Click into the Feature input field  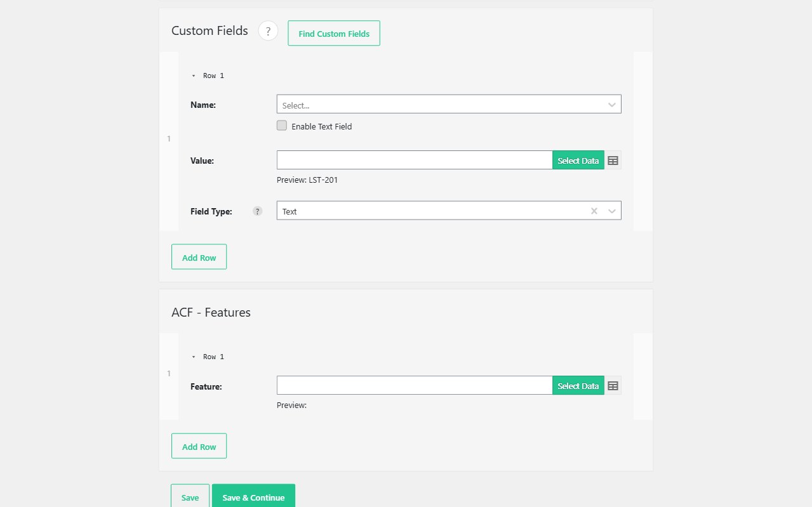coord(415,385)
